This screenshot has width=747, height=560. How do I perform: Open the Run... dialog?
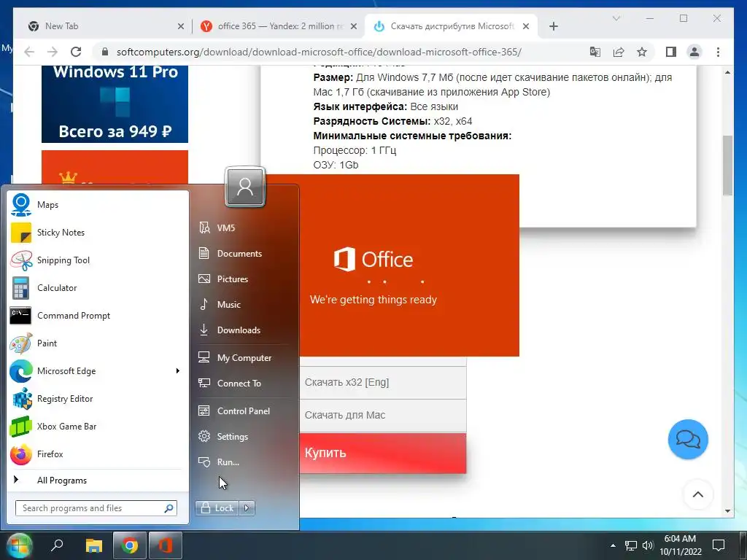click(x=244, y=462)
